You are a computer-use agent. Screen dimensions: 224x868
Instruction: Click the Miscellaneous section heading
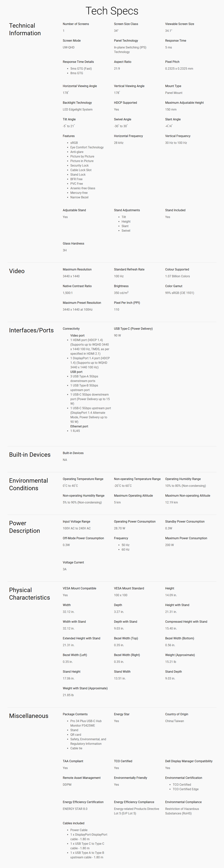(x=29, y=716)
